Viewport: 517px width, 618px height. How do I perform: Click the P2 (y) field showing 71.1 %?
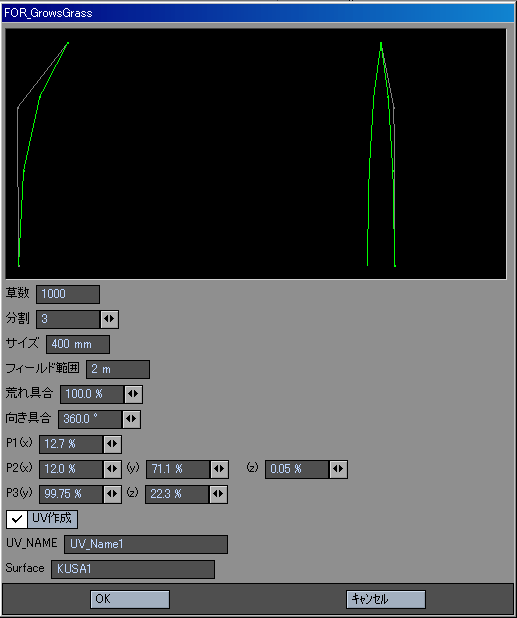(x=178, y=469)
